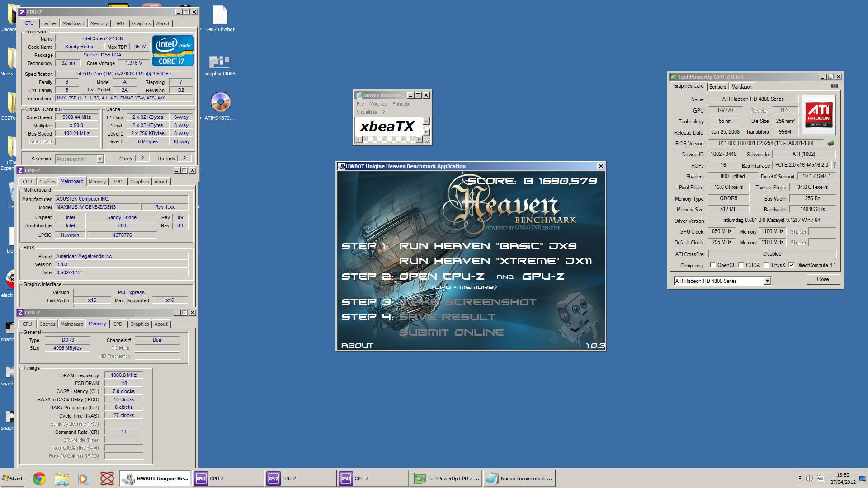868x488 pixels.
Task: Click the GPU Clock 850 MHz field
Action: [x=722, y=231]
